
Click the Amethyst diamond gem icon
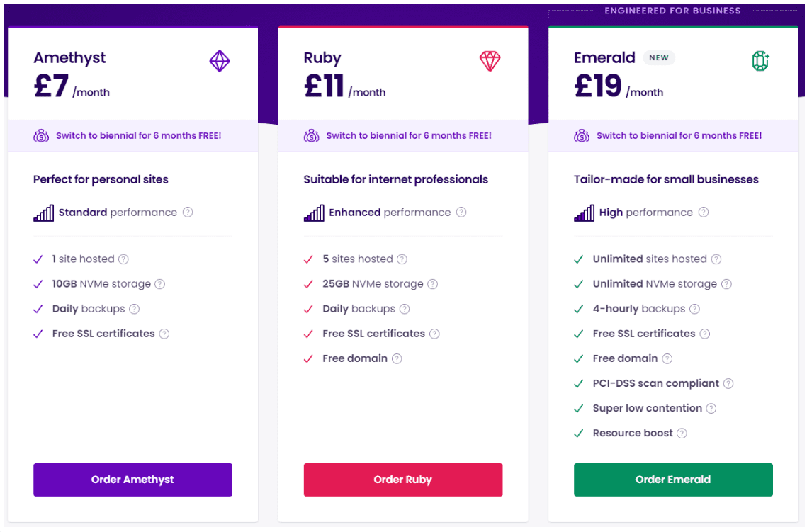[x=219, y=61]
